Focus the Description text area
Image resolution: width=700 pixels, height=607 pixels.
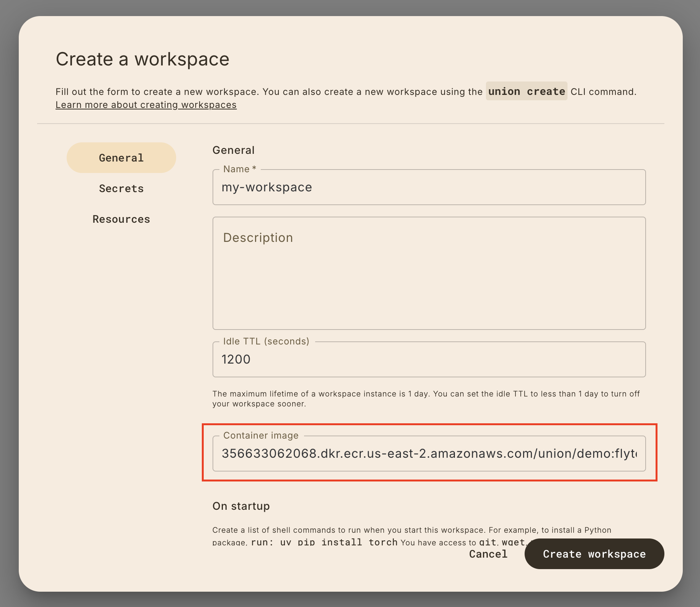(429, 273)
